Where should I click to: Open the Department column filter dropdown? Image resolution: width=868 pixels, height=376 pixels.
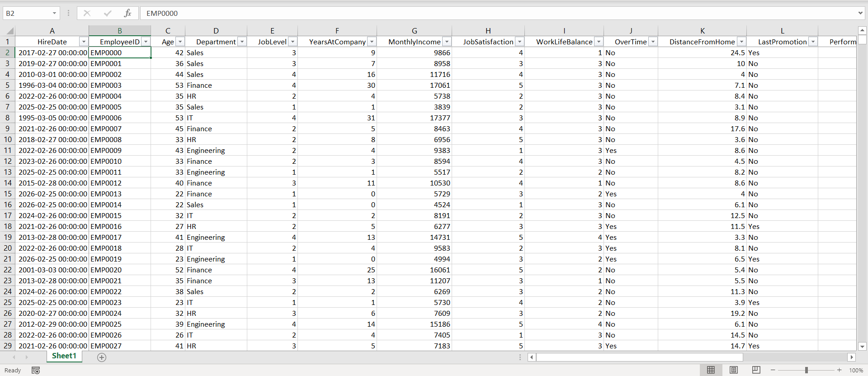(242, 42)
